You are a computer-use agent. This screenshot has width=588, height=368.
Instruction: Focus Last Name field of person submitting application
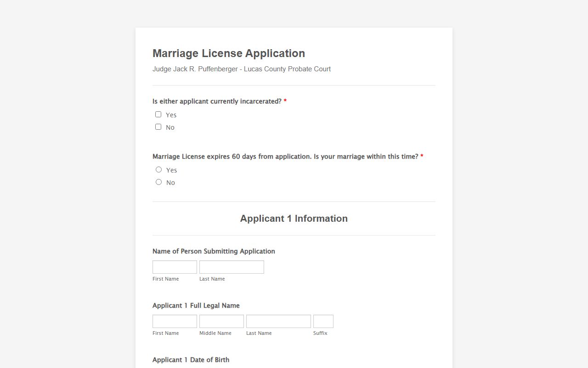[x=232, y=267]
